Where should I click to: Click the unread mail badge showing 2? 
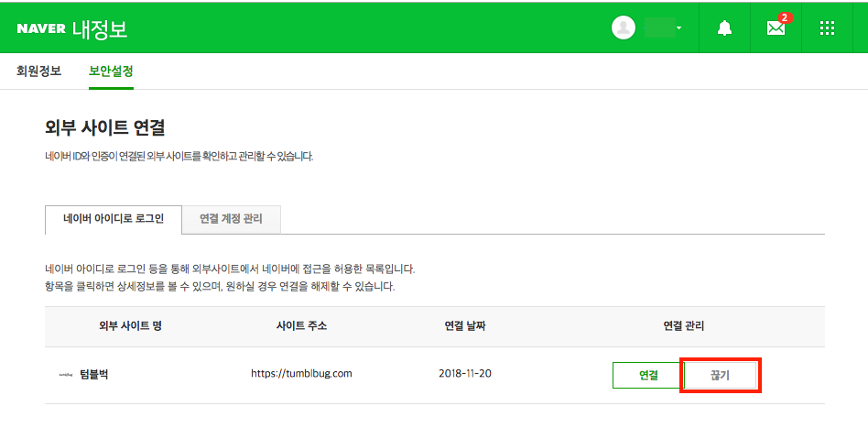(x=785, y=17)
